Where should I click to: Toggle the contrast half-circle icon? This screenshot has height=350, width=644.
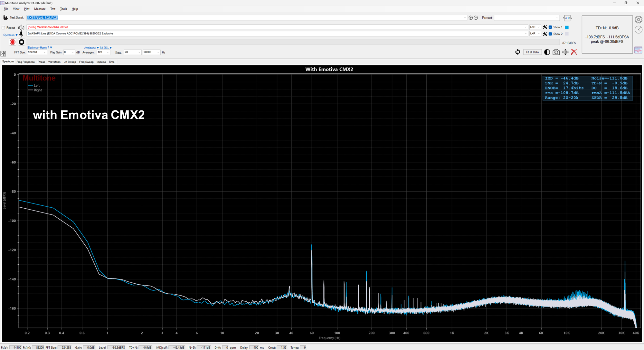547,52
